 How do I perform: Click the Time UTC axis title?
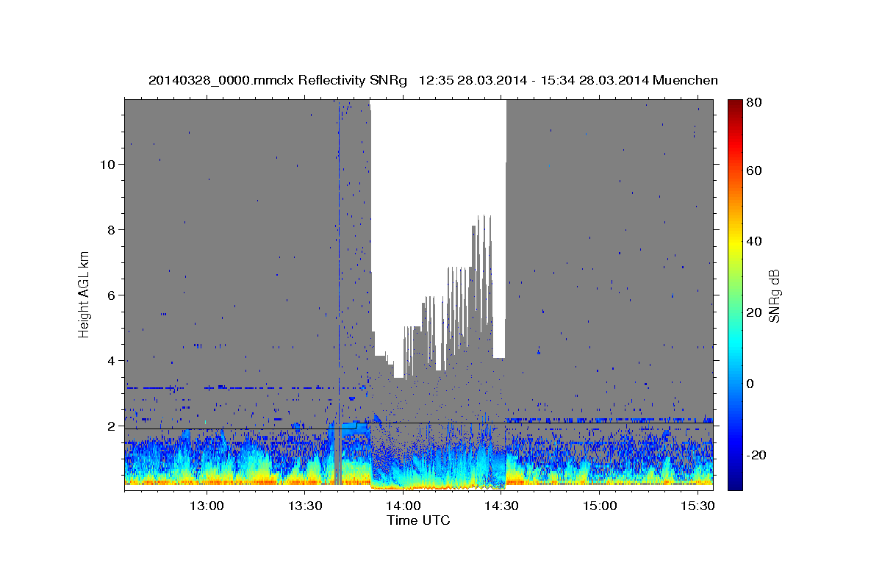pos(418,520)
